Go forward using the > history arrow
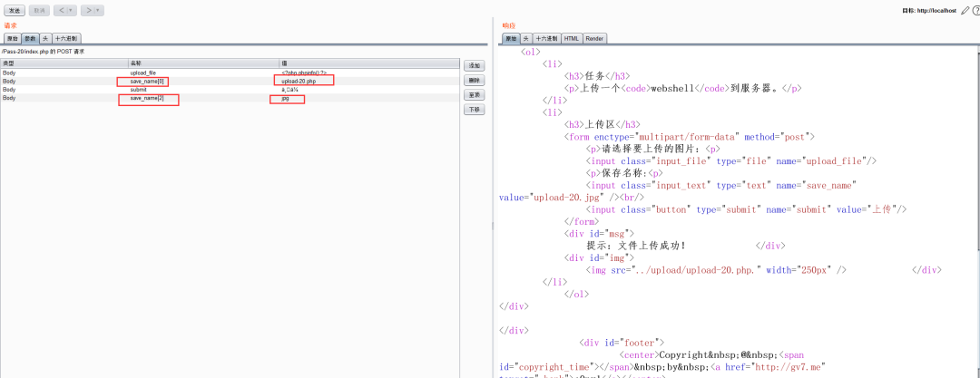The image size is (980, 378). [x=88, y=10]
